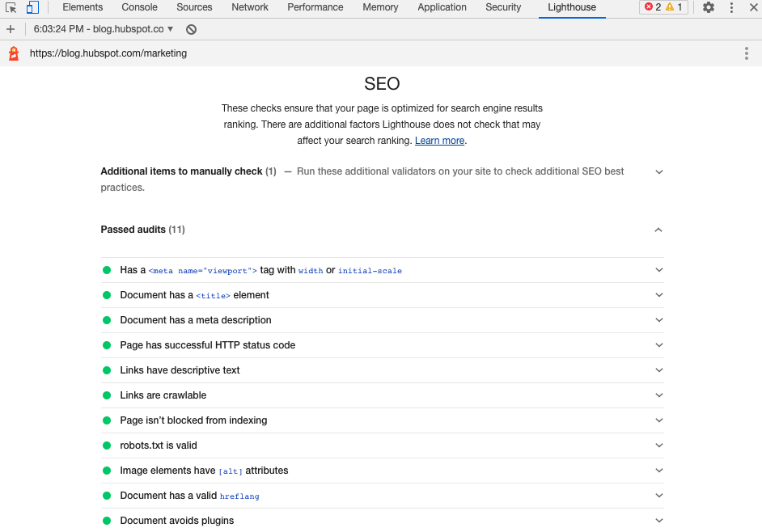Expand the Page has successful HTTP status code audit
Screen dimensions: 762x532
coord(658,345)
